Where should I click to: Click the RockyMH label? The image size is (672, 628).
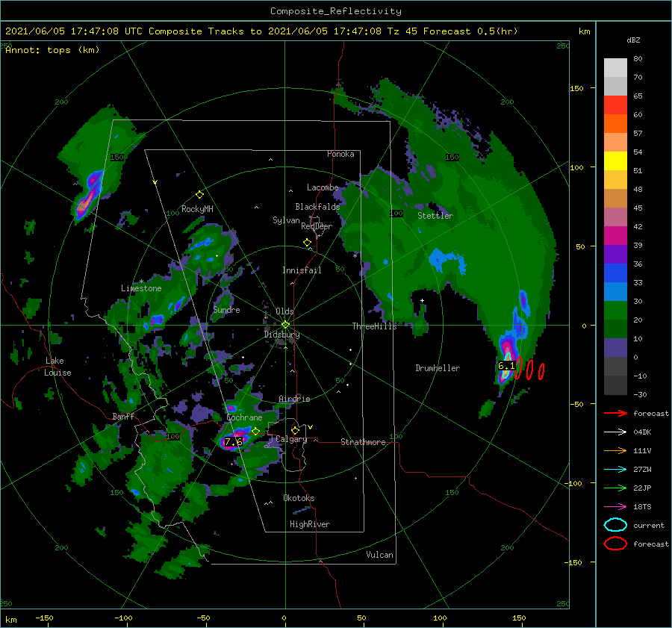197,209
